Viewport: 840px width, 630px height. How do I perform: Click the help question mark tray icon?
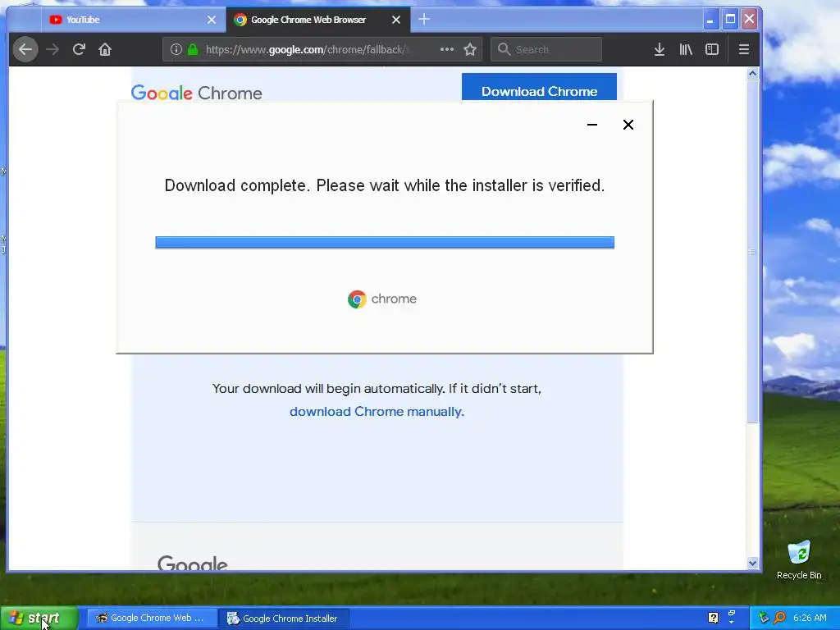point(713,618)
